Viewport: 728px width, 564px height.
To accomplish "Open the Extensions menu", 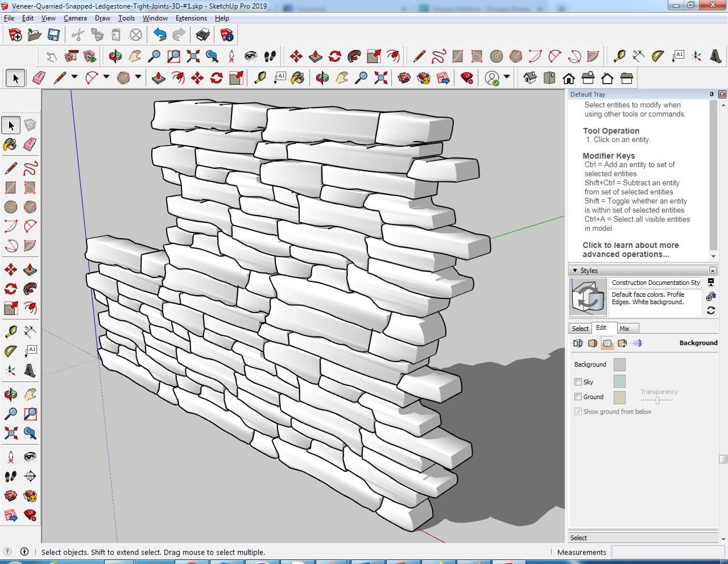I will tap(191, 18).
